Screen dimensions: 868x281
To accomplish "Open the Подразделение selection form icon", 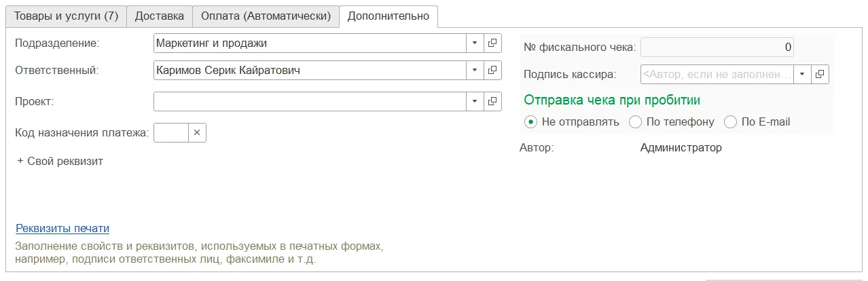I will (492, 43).
